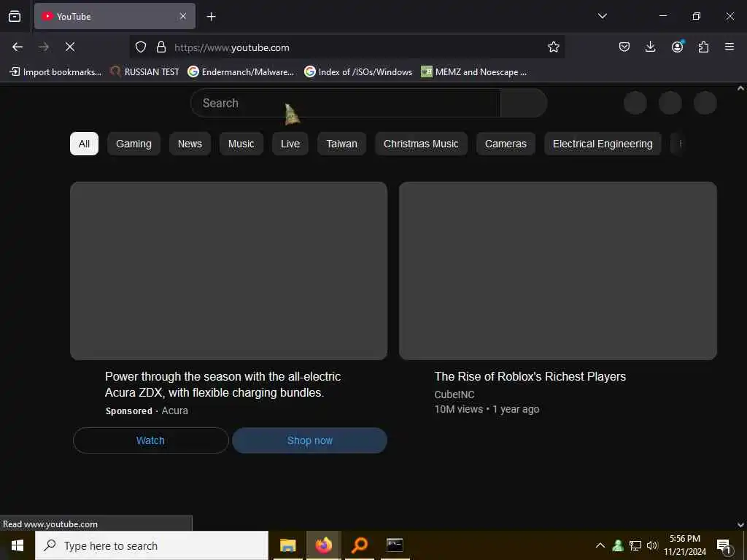Open the Windows Start menu
The image size is (747, 560).
click(18, 545)
